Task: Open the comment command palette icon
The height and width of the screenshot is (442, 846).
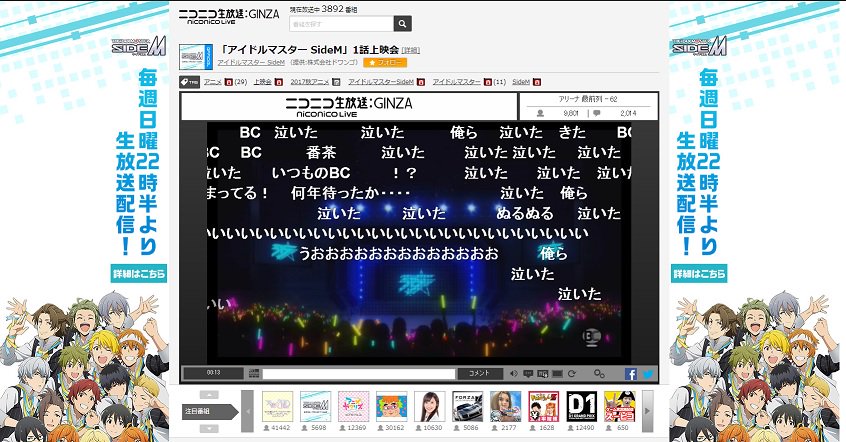Action: point(254,373)
